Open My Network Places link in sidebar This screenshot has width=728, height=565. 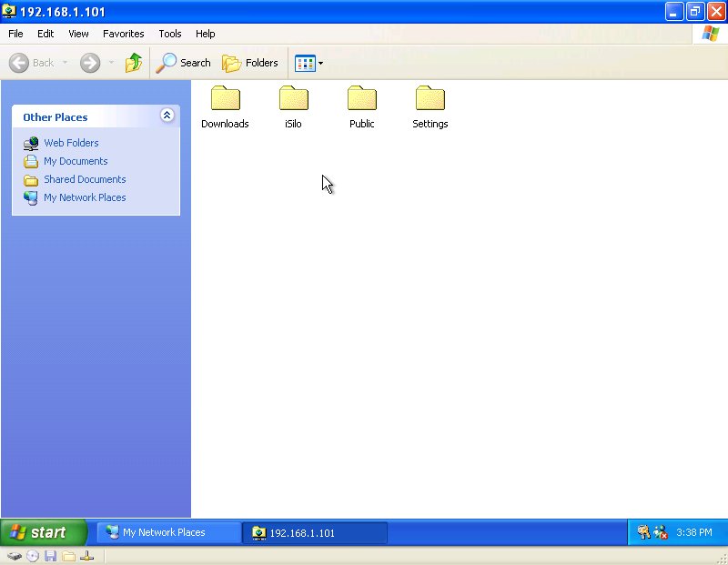coord(85,197)
